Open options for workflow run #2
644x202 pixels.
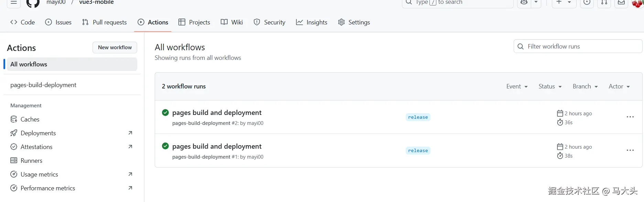[630, 117]
